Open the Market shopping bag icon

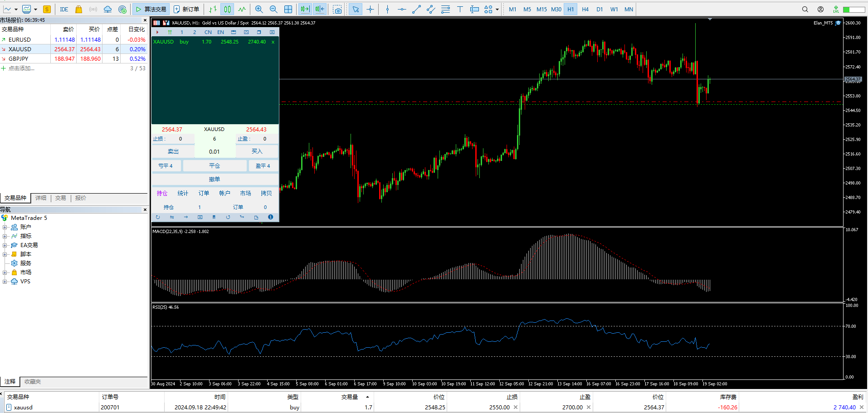pos(78,9)
